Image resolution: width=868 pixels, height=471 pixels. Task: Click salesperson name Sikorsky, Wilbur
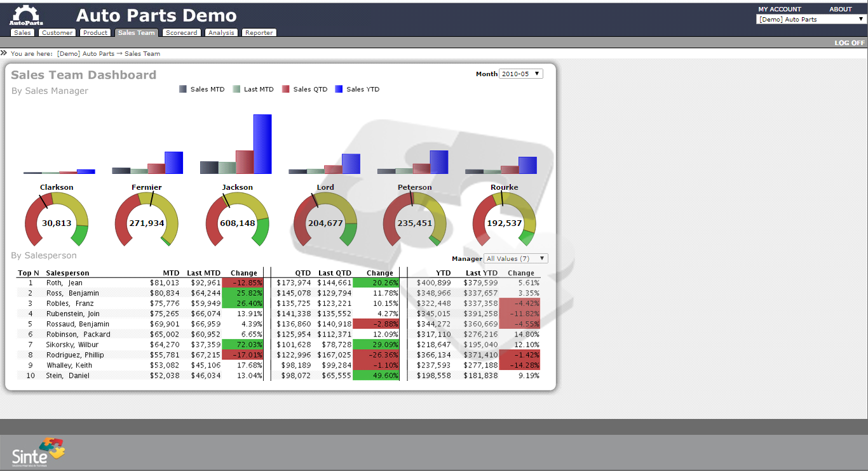(72, 345)
